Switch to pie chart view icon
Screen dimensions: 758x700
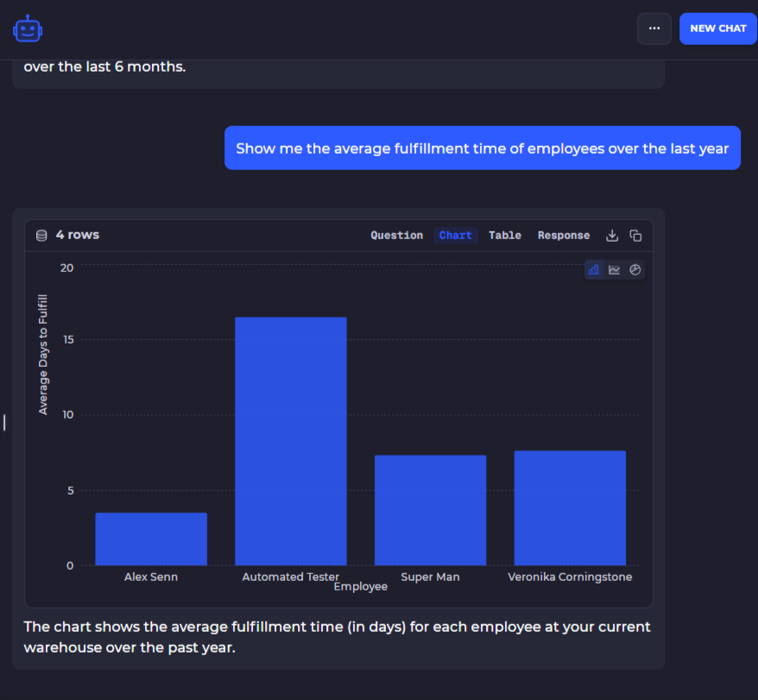635,270
